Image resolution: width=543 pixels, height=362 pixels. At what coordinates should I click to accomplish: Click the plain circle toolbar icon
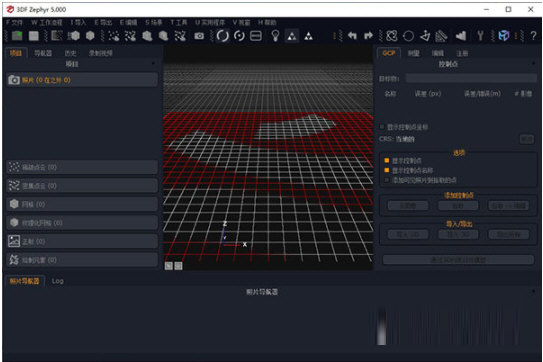[x=409, y=36]
